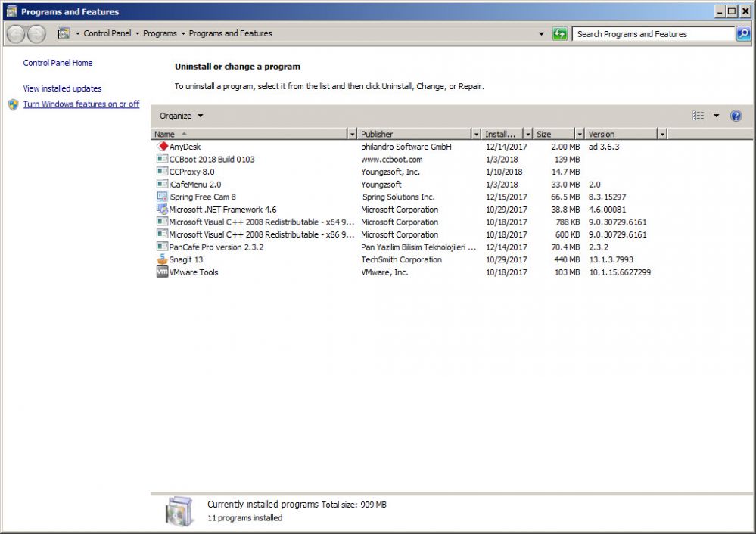Select iSpring Free Cam 8 entry
Viewport: 756px width, 534px height.
pyautogui.click(x=203, y=197)
